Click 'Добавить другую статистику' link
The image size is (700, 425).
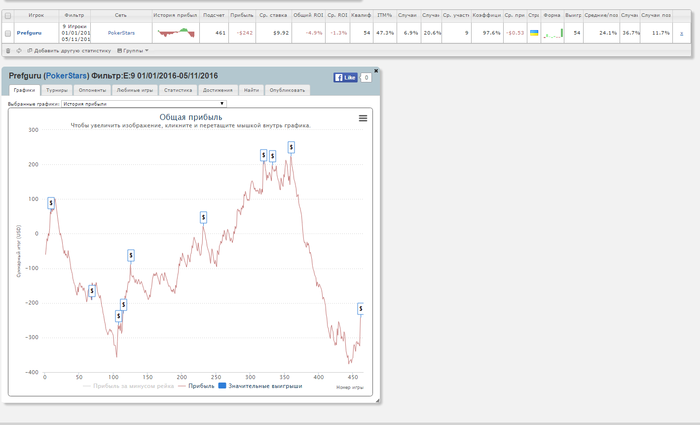[x=69, y=50]
